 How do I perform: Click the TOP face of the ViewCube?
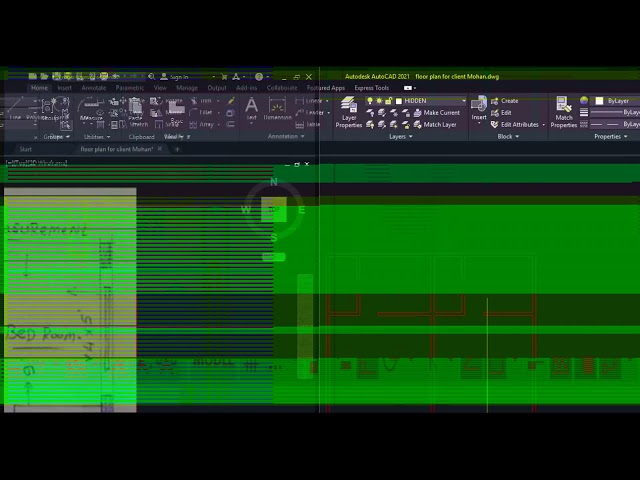pos(274,209)
